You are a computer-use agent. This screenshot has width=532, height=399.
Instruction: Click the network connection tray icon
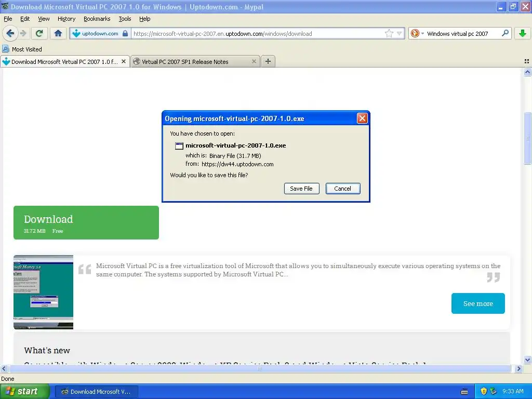pos(493,391)
